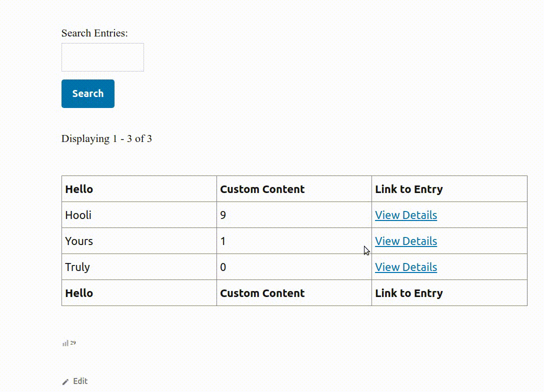544x392 pixels.
Task: Click the Search Entries label
Action: point(94,33)
